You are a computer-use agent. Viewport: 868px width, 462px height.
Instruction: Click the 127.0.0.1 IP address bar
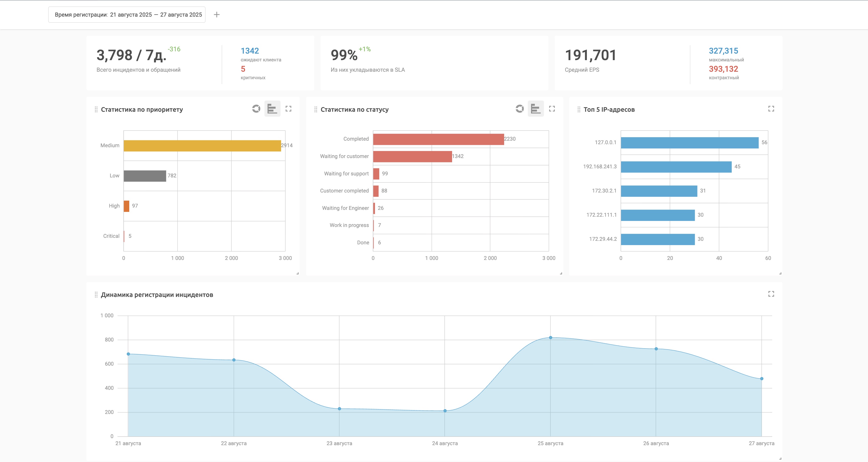(689, 143)
